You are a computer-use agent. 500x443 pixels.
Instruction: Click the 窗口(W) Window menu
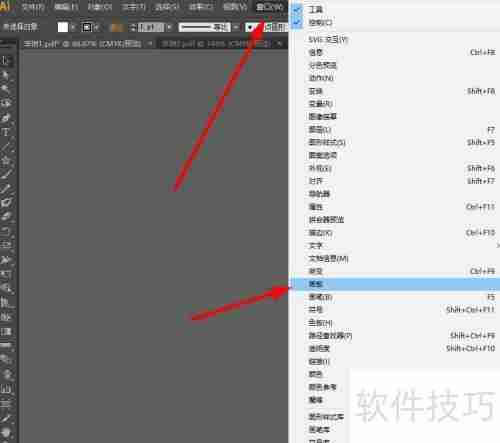[270, 7]
